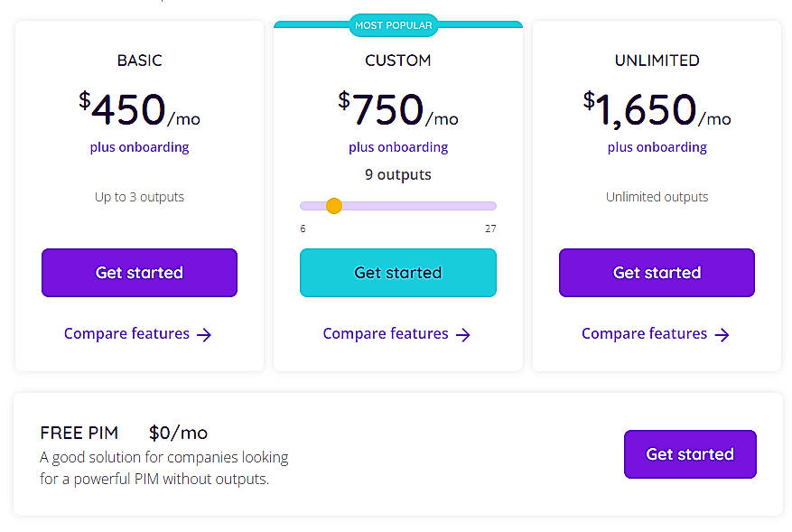Click the yellow outputs slider handle
The height and width of the screenshot is (532, 792).
(x=333, y=206)
